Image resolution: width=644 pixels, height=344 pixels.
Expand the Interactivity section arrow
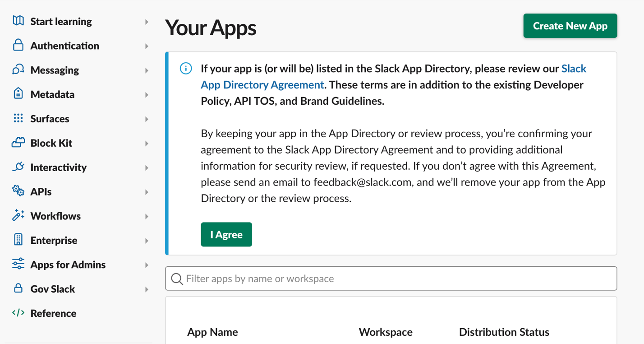[x=147, y=168]
